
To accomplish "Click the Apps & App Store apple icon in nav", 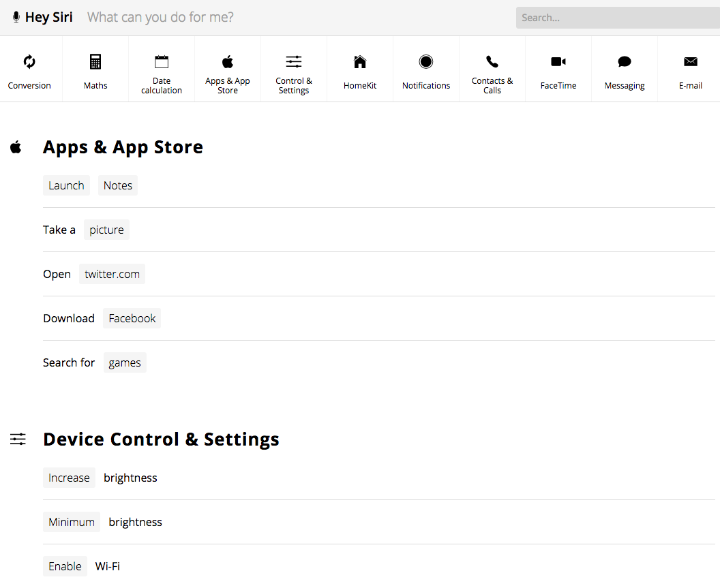I will point(228,61).
